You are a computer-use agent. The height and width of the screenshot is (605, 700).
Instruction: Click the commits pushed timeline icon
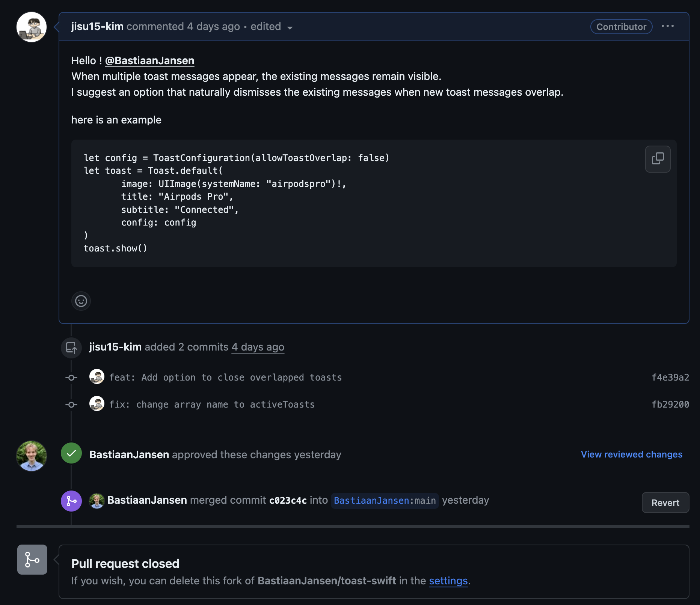pyautogui.click(x=71, y=348)
